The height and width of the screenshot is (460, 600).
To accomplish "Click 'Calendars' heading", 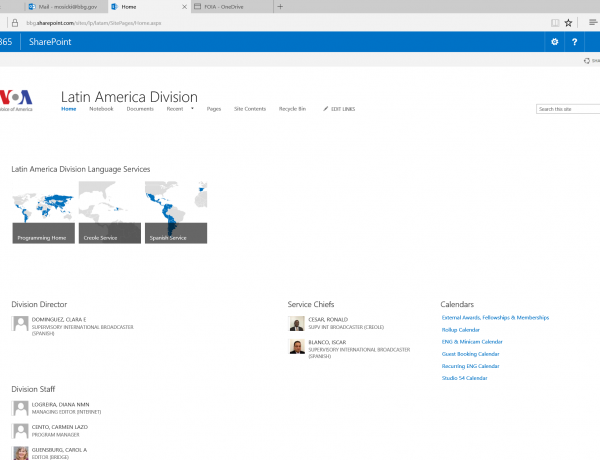I will click(457, 305).
